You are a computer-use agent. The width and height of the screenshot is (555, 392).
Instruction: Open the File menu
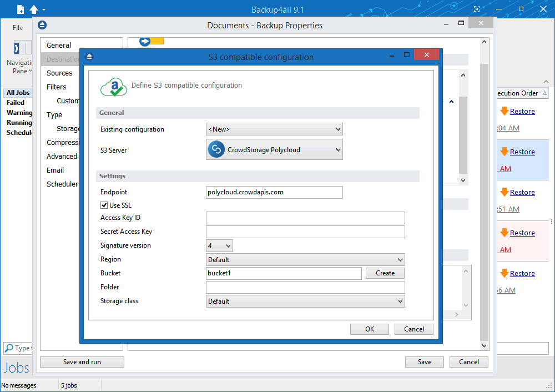(18, 28)
